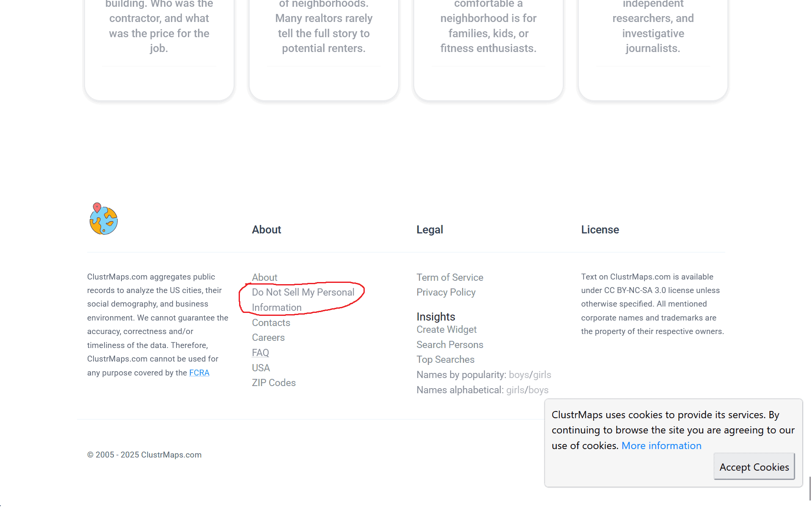The image size is (812, 507).
Task: Open the USA listings link
Action: [x=261, y=368]
